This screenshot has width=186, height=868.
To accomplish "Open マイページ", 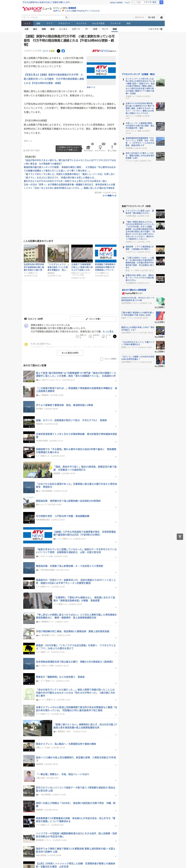I will coord(139,18).
